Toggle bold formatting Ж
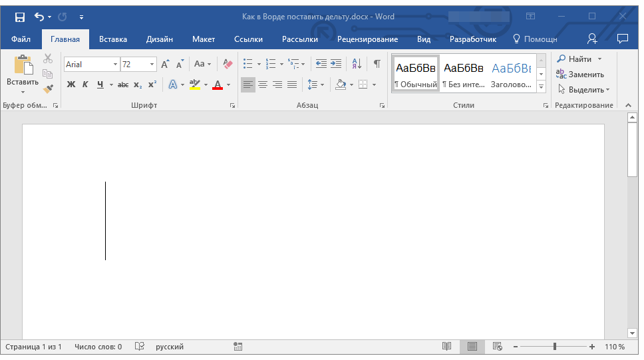 [x=71, y=85]
